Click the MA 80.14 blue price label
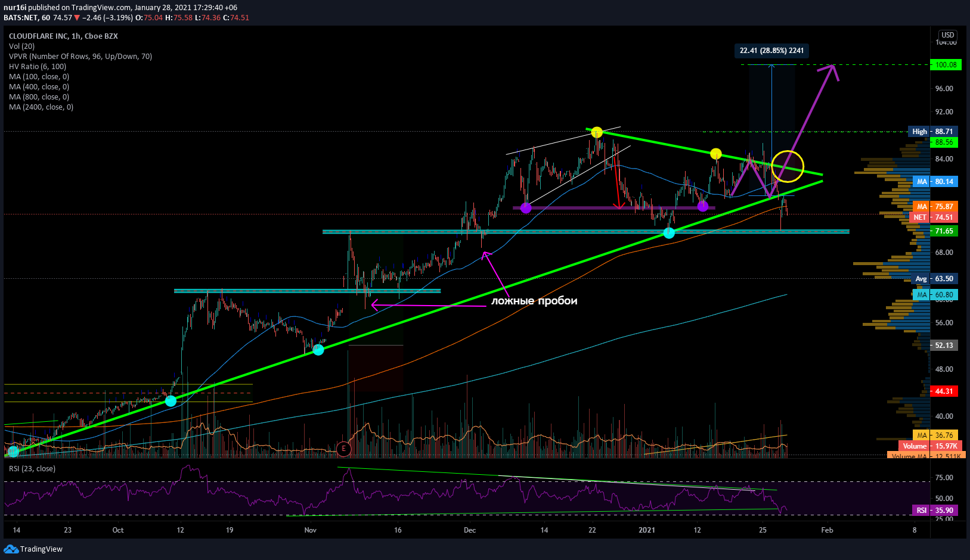 point(935,181)
